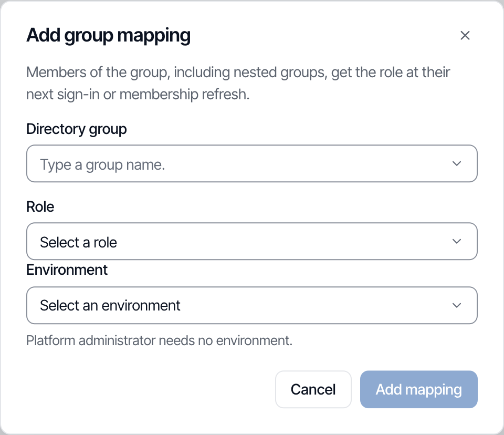This screenshot has width=504, height=435.
Task: Click the 'Platform administrator needs no environment.' hint
Action: coord(160,340)
